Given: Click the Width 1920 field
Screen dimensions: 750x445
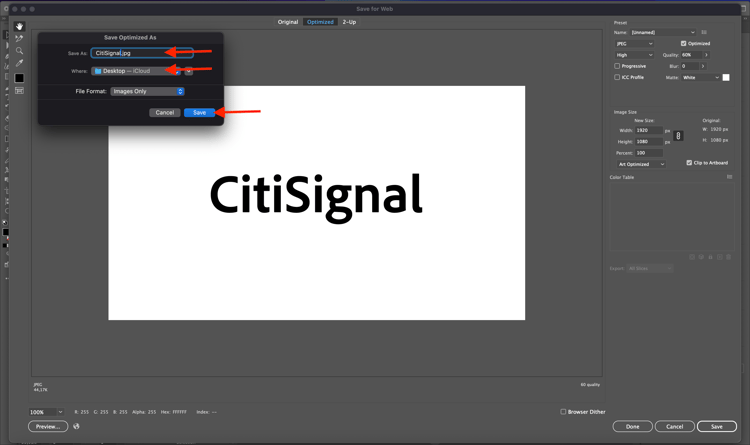Looking at the screenshot, I should [x=649, y=130].
